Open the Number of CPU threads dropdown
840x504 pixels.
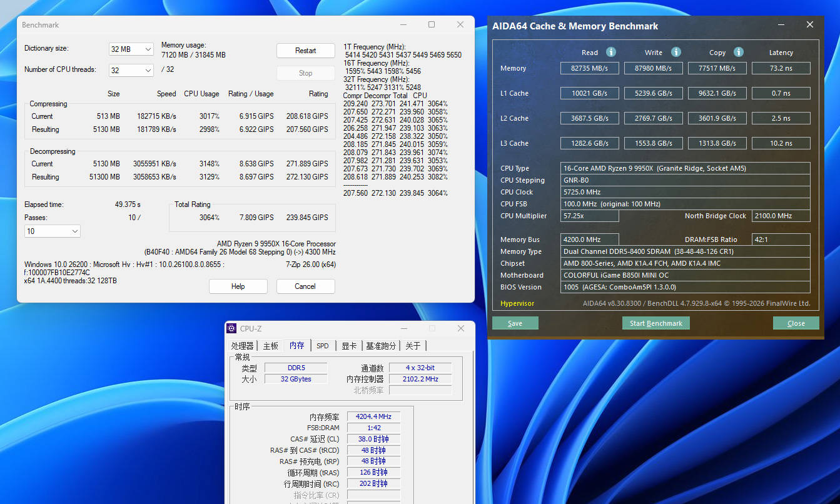[x=131, y=71]
